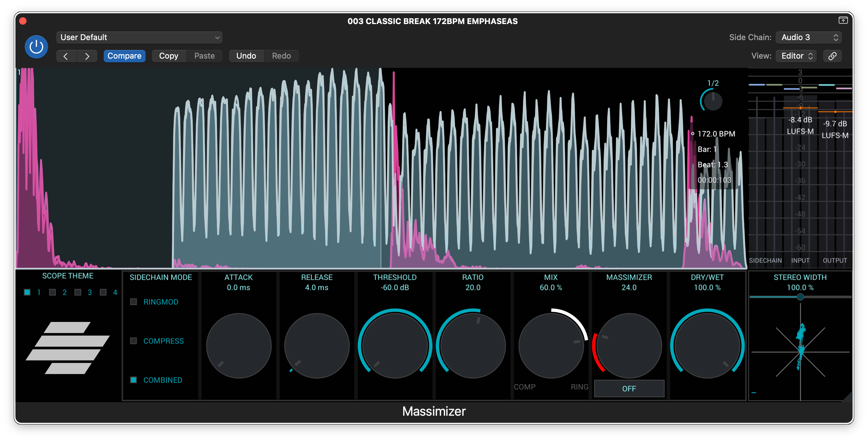
Task: Click the 172.0 BPM readout
Action: (716, 134)
